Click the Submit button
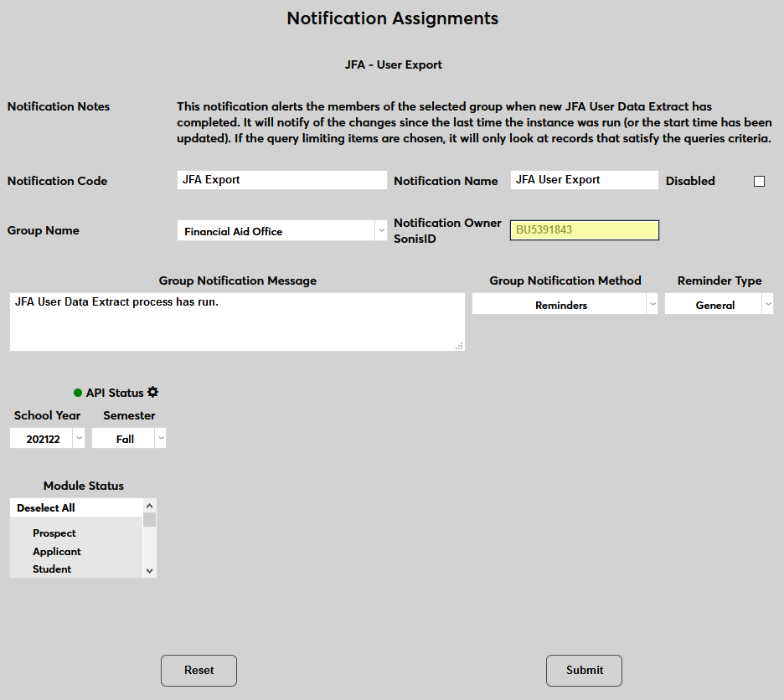Viewport: 784px width, 700px height. [x=584, y=671]
